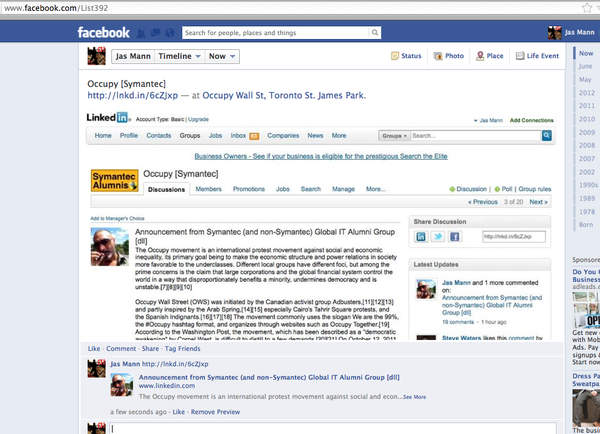Click the Symantec Alumnis group logo

tap(114, 180)
